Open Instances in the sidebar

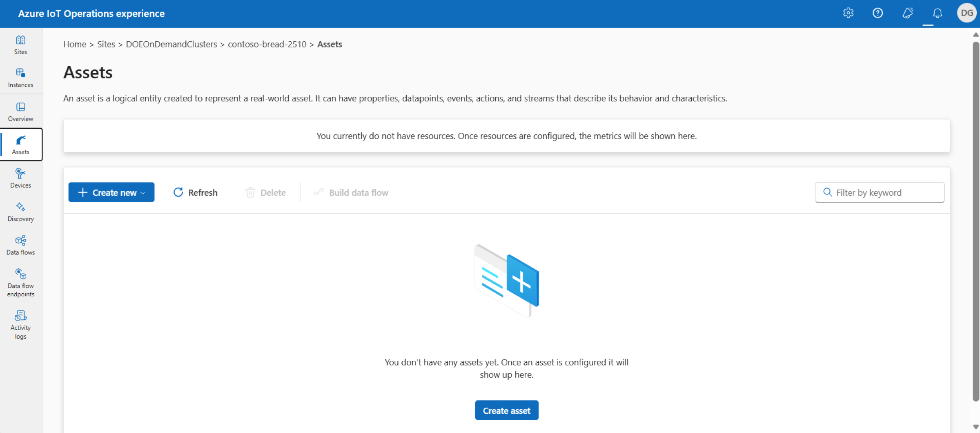point(20,78)
